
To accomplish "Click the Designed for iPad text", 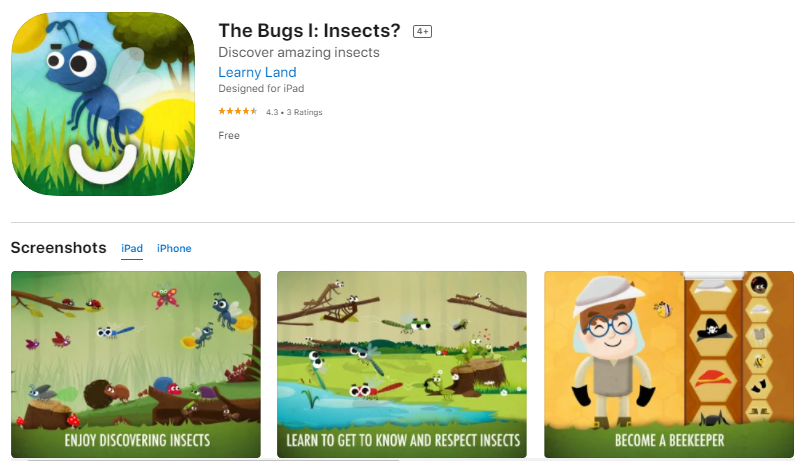I will (261, 89).
